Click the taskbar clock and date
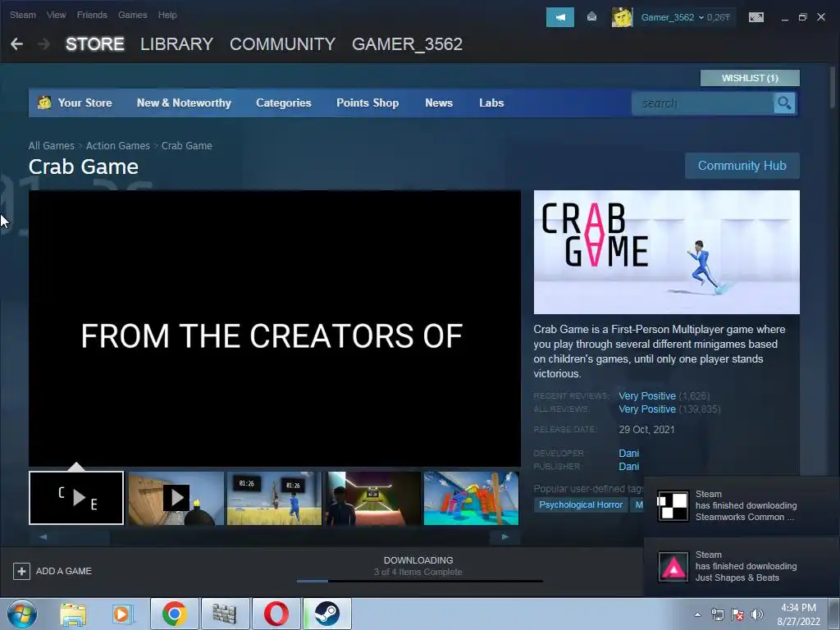The image size is (840, 630). click(x=798, y=614)
